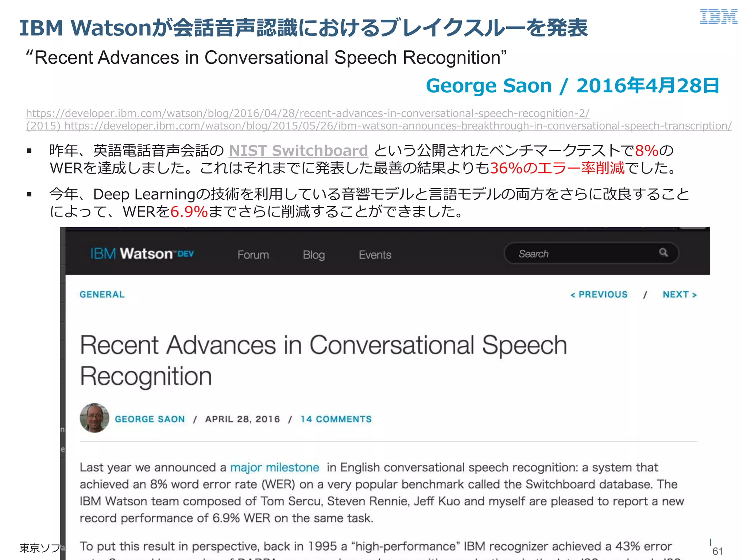The width and height of the screenshot is (747, 560).
Task: Open the 2015 breakthrough transcription URL
Action: [x=379, y=126]
